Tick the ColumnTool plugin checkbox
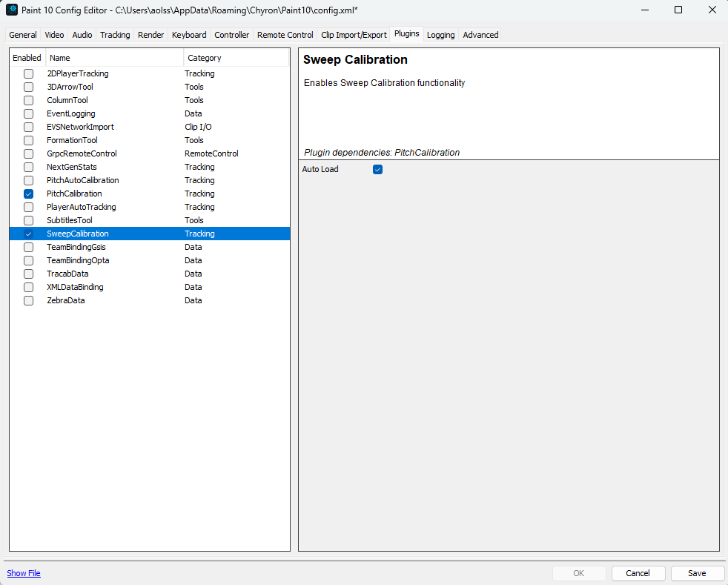Image resolution: width=728 pixels, height=585 pixels. 28,100
